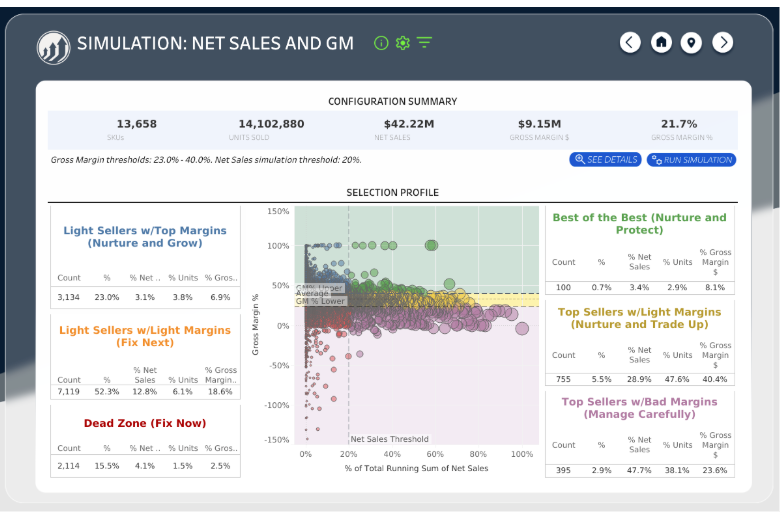Click the 13,658 SKUs summary tile

tap(136, 129)
